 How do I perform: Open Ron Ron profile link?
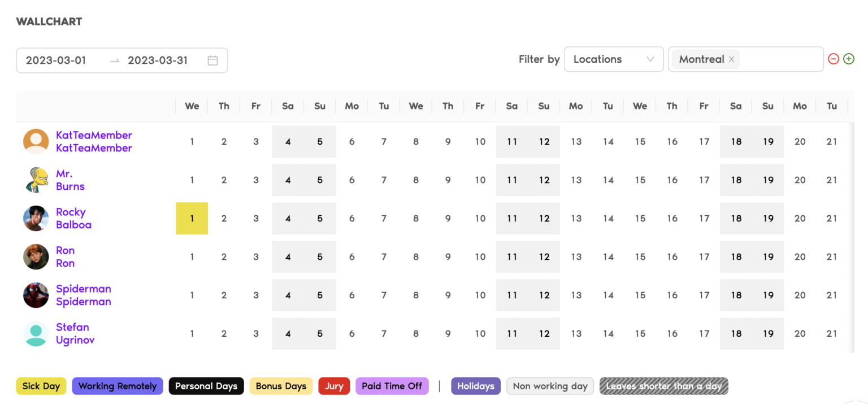tap(65, 257)
